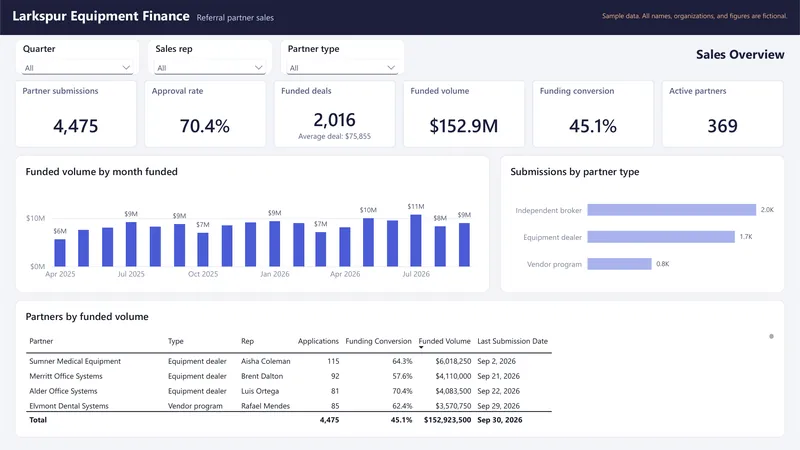Viewport: 800px width, 450px height.
Task: Click the 64.3% funding conversion cell
Action: 402,361
